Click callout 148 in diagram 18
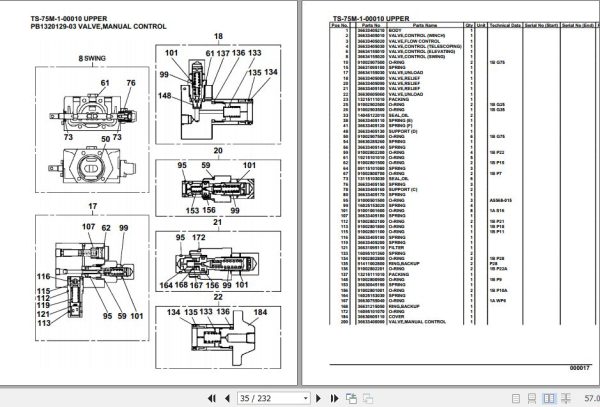 (165, 95)
